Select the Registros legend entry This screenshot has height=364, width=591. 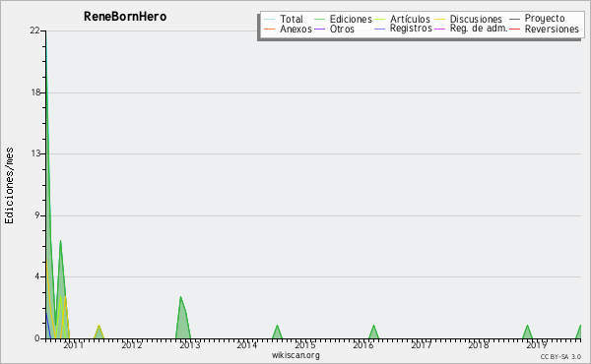(411, 29)
